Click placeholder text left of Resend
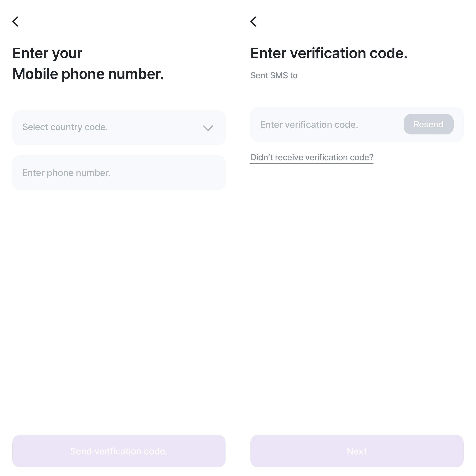The width and height of the screenshot is (476, 476). click(309, 125)
